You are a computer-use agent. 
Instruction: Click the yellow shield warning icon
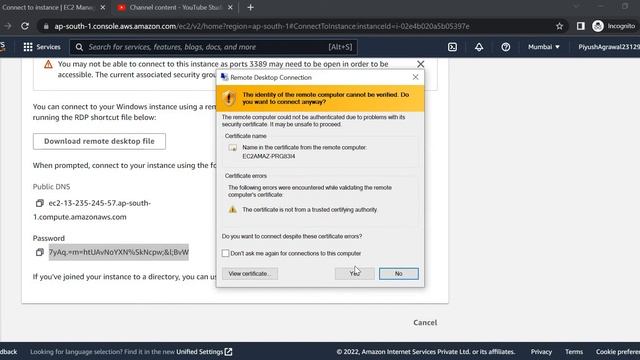pos(229,98)
